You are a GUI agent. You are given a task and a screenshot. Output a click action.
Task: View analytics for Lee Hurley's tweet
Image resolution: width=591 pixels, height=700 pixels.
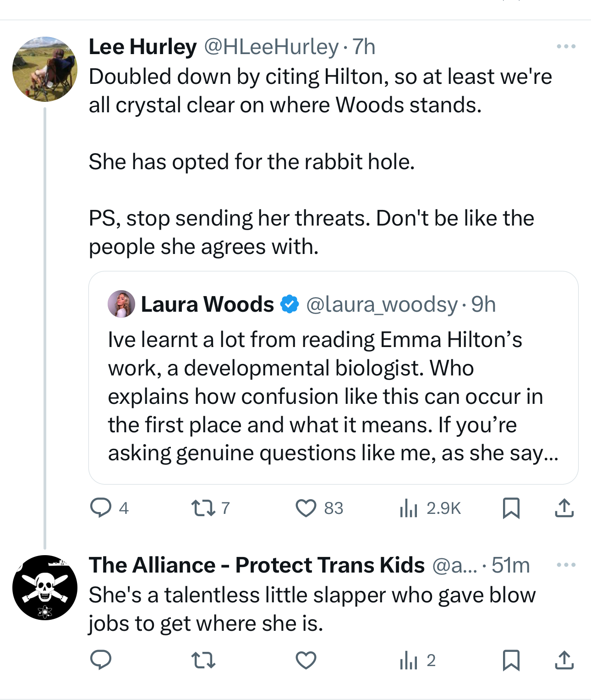pyautogui.click(x=408, y=508)
